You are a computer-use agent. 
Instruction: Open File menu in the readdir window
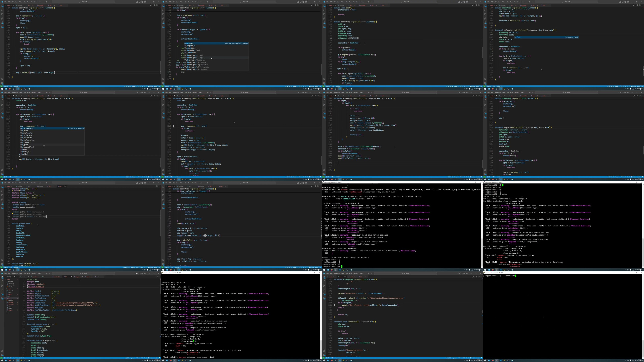pyautogui.click(x=5, y=2)
